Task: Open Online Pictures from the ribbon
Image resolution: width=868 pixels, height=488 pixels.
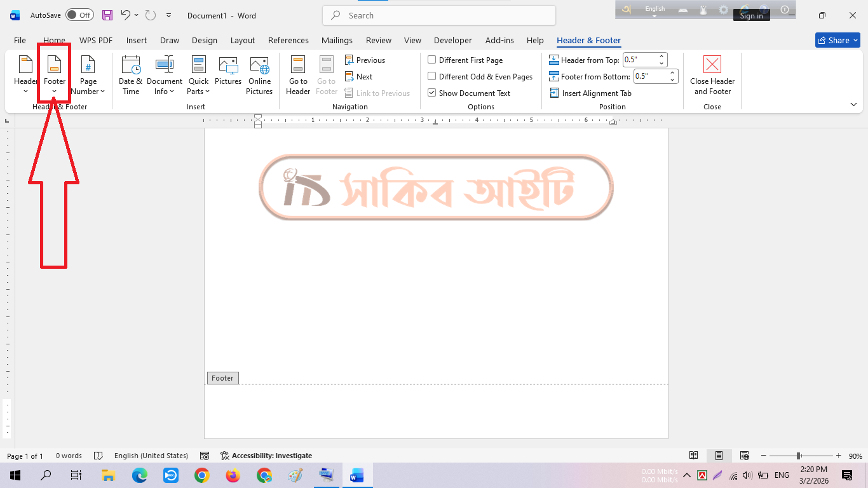Action: pyautogui.click(x=259, y=66)
